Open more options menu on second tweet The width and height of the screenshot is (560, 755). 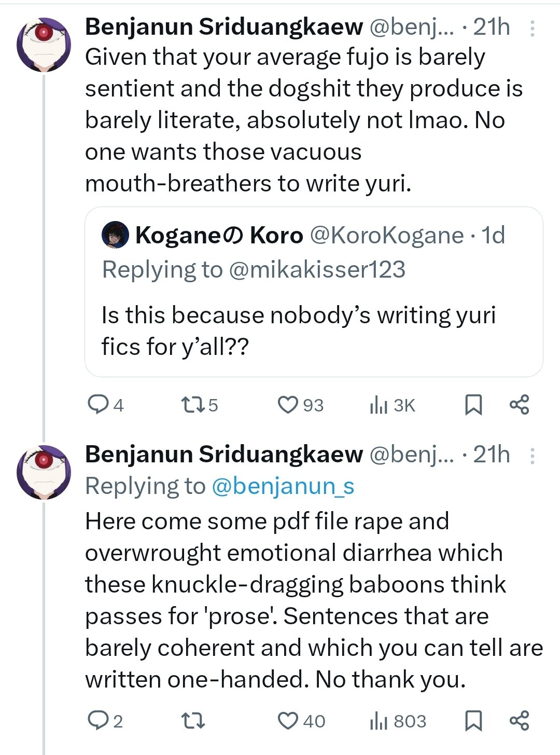(x=532, y=456)
